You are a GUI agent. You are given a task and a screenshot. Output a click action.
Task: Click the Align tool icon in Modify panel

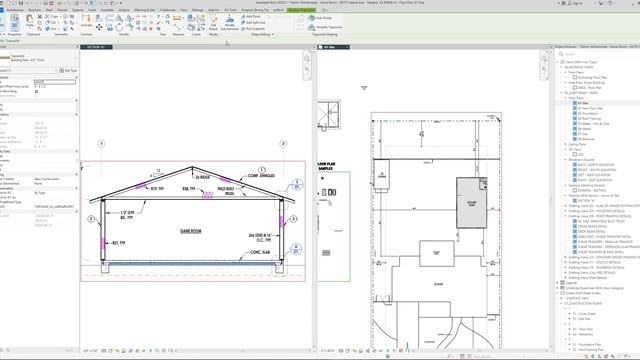(99, 18)
